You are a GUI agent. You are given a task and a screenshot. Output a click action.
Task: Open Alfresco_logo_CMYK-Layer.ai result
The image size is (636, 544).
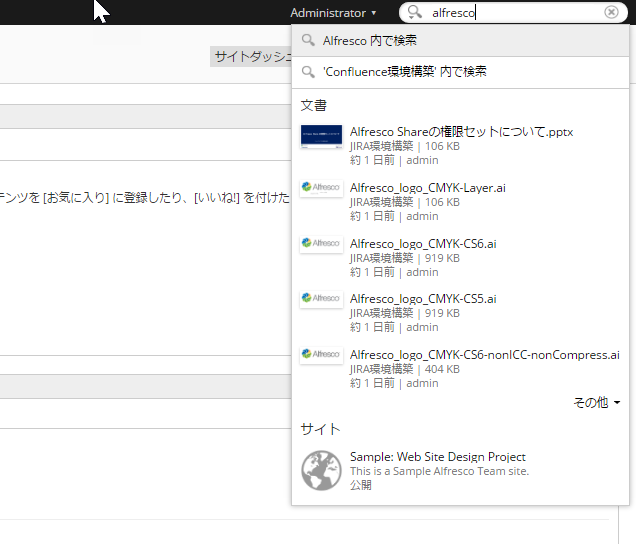coord(428,188)
